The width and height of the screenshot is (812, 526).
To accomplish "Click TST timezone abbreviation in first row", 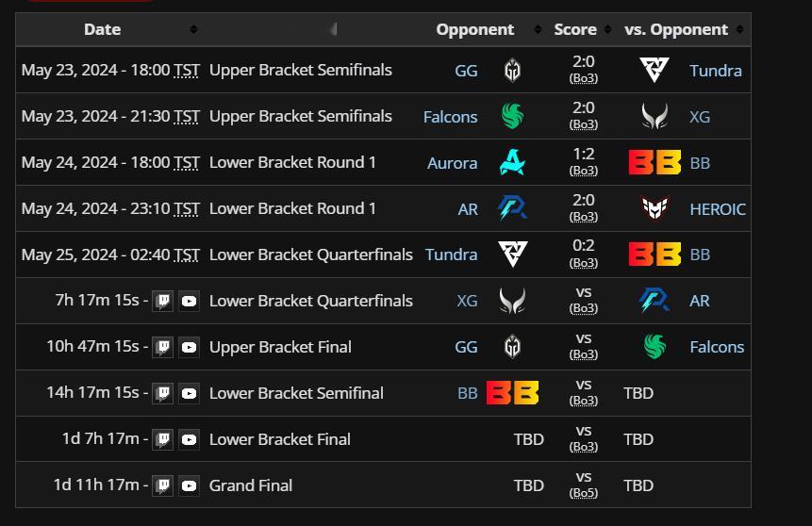I will pos(187,71).
